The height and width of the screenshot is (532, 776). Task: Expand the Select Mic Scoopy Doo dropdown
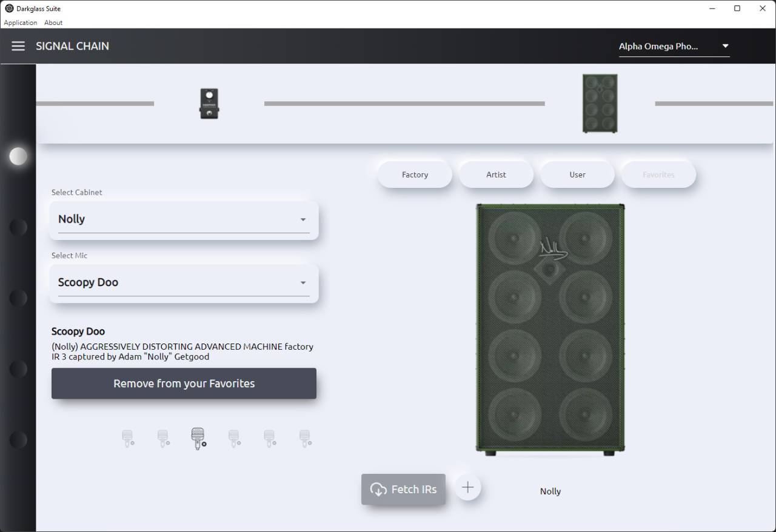184,282
